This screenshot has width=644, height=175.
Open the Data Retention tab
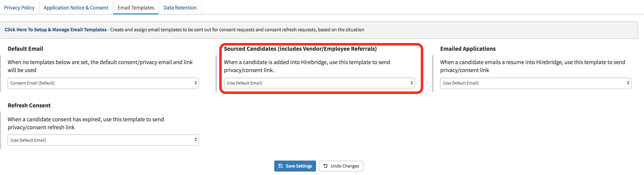tap(180, 7)
